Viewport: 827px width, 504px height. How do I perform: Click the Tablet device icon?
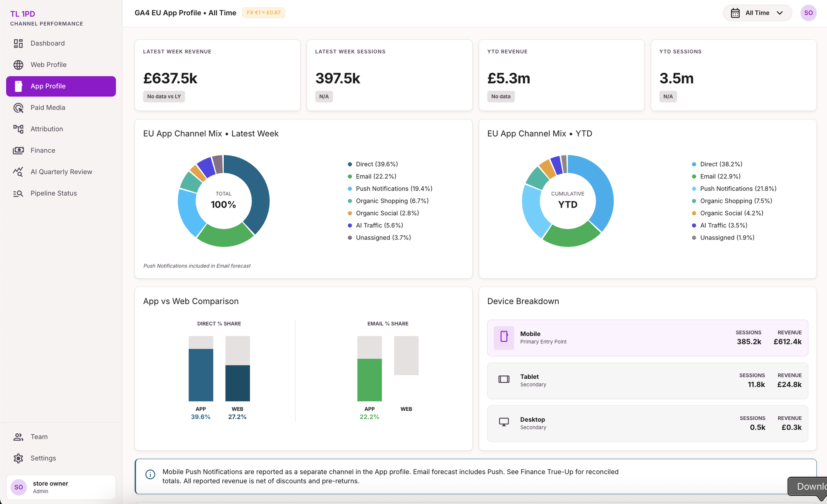point(504,379)
